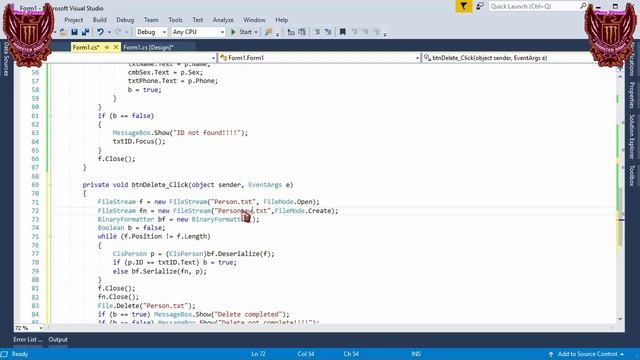Open the toolbar overflow options arrow after bookmarks

click(x=385, y=34)
